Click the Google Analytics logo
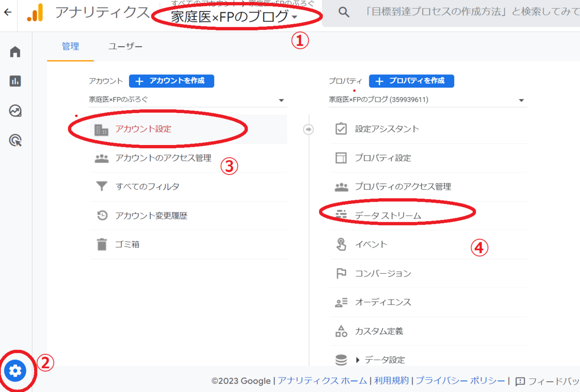 click(35, 13)
